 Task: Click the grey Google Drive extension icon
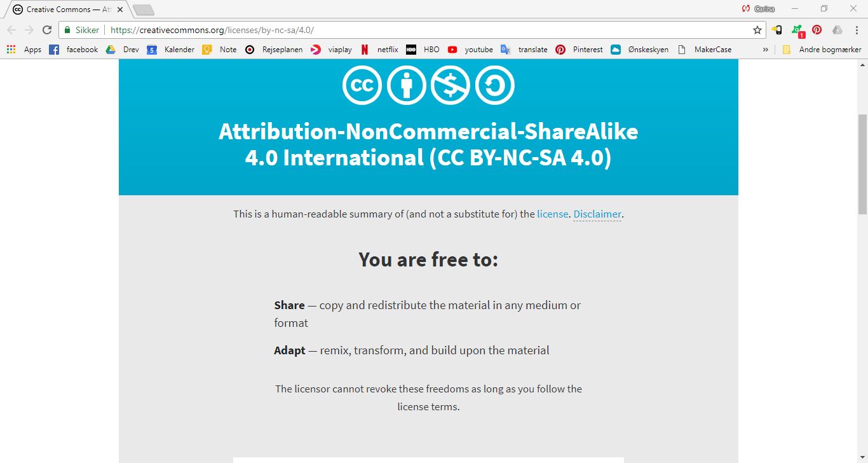tap(837, 30)
